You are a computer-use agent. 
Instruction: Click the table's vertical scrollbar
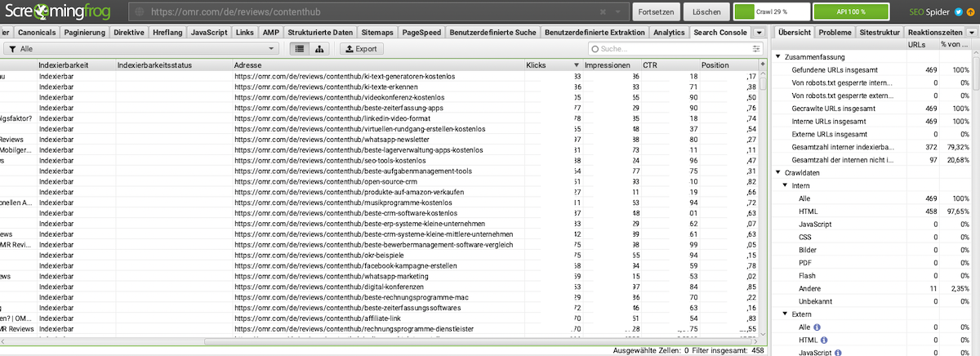click(x=763, y=202)
